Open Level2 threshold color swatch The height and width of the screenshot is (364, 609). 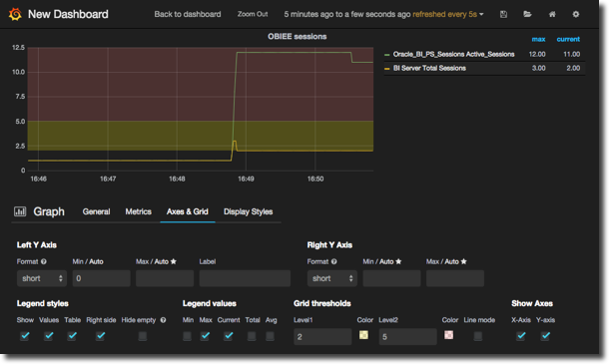tap(448, 335)
